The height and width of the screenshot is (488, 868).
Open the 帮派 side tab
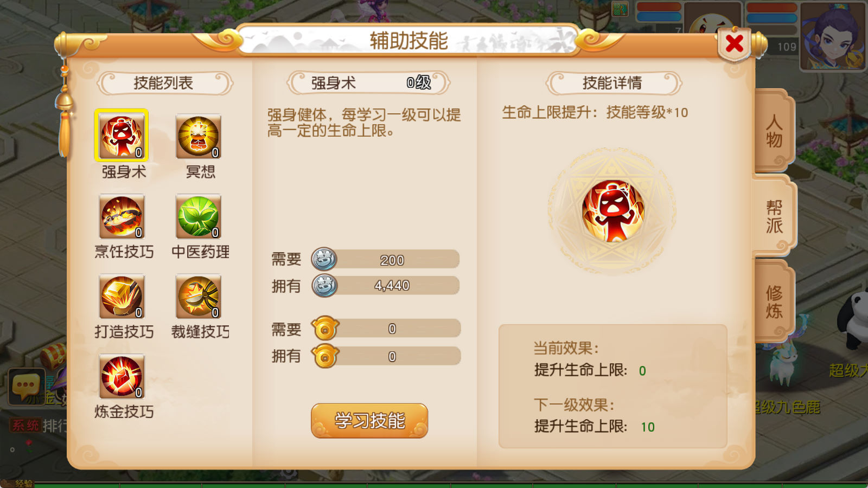click(x=774, y=216)
